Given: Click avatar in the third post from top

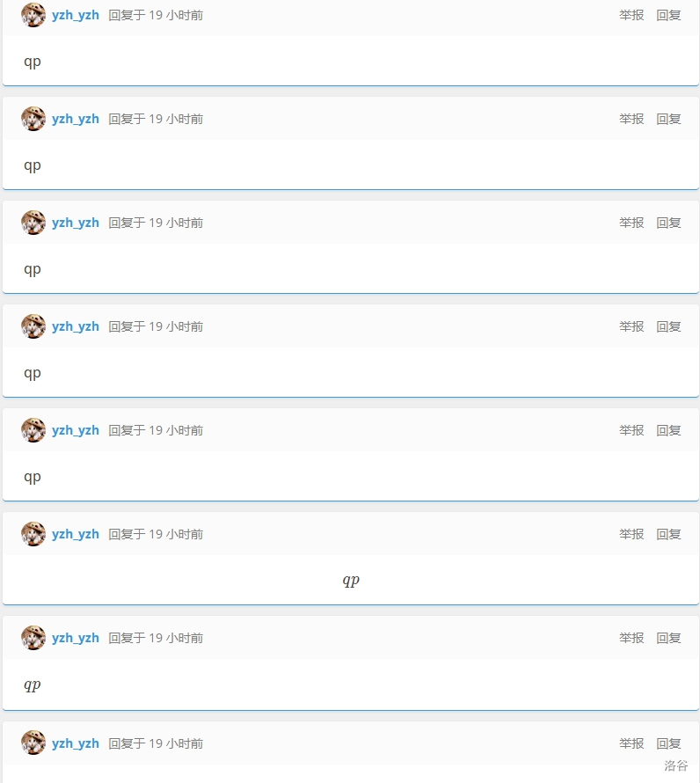Looking at the screenshot, I should click(33, 223).
